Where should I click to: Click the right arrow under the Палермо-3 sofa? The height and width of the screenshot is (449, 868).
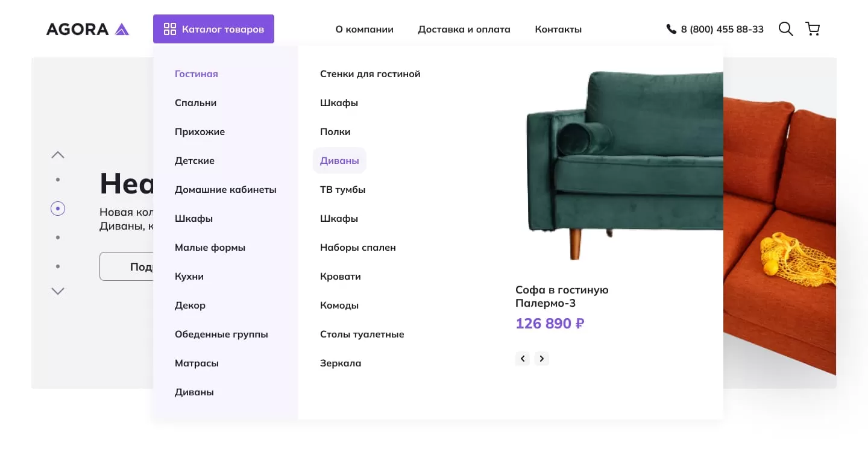[541, 358]
